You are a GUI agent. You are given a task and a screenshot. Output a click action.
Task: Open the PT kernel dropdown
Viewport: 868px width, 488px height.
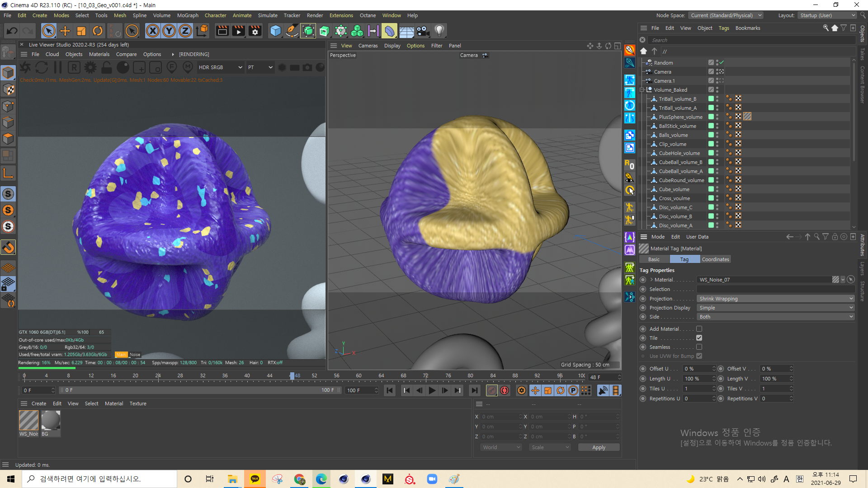click(x=260, y=67)
